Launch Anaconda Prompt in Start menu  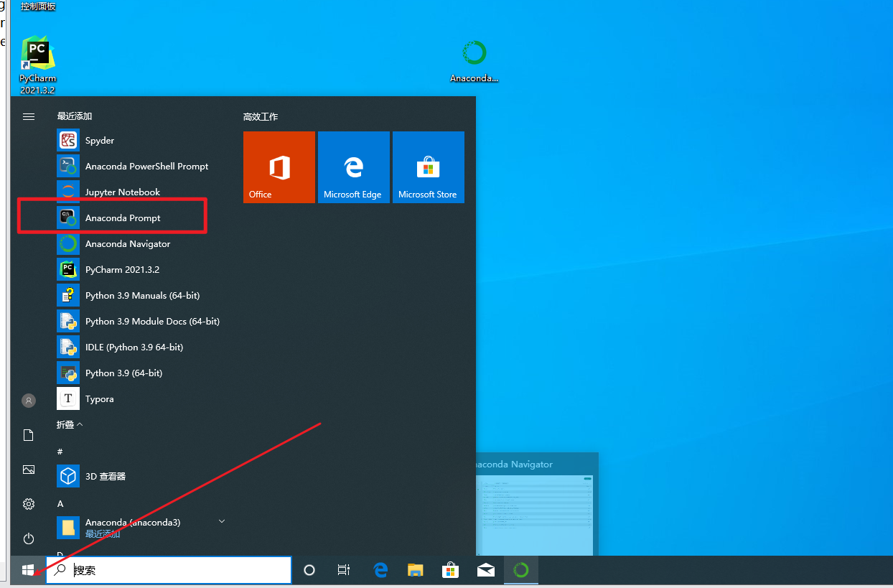point(140,218)
